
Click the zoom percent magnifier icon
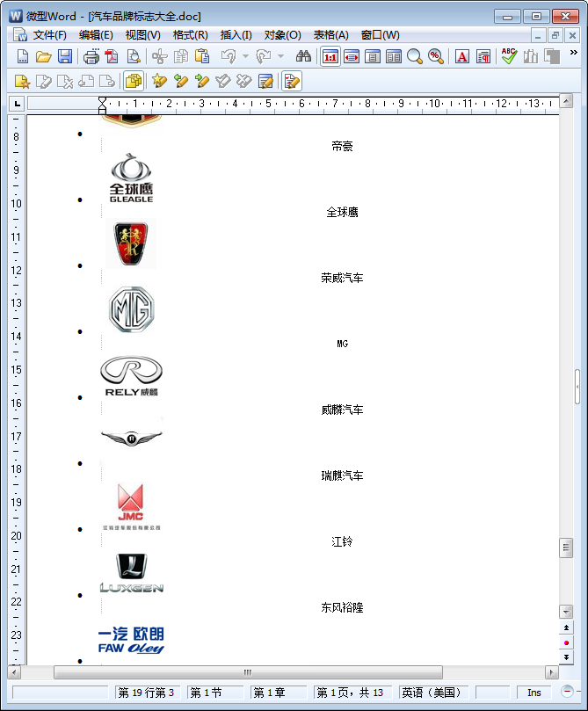[x=436, y=56]
